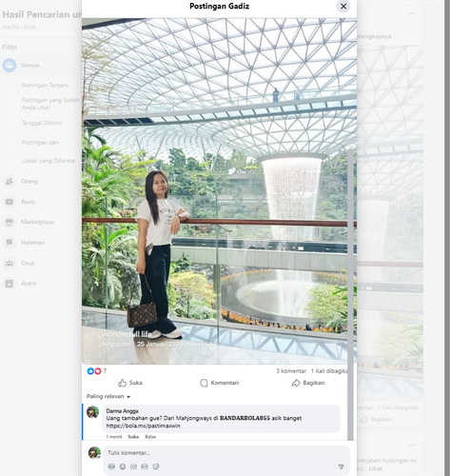Open Darma Angga's avatar beside the comment
This screenshot has height=476, width=451.
93,412
